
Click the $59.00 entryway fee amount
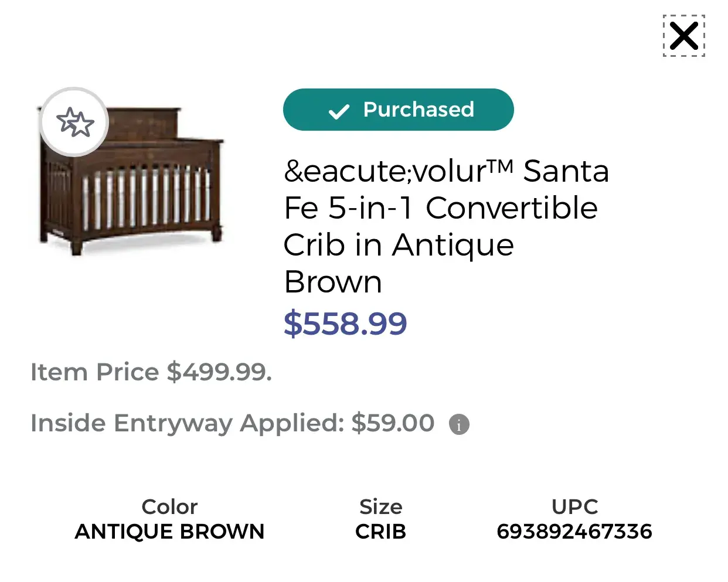[x=393, y=423]
